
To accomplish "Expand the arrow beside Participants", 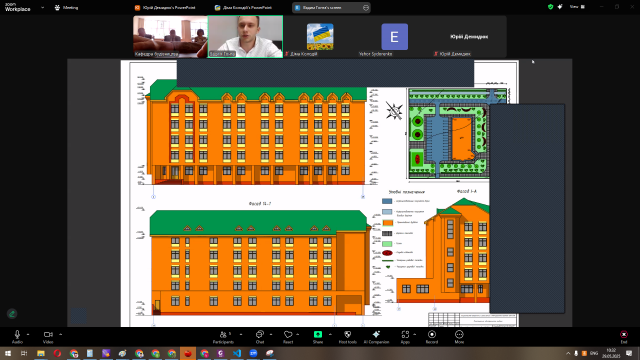I will 241,334.
